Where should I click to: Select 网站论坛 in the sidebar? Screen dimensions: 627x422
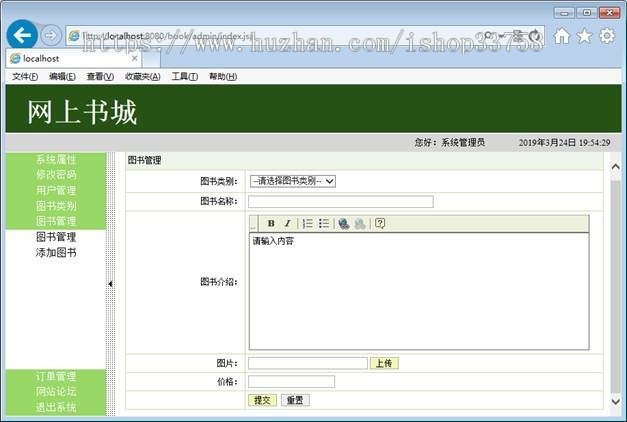(56, 392)
